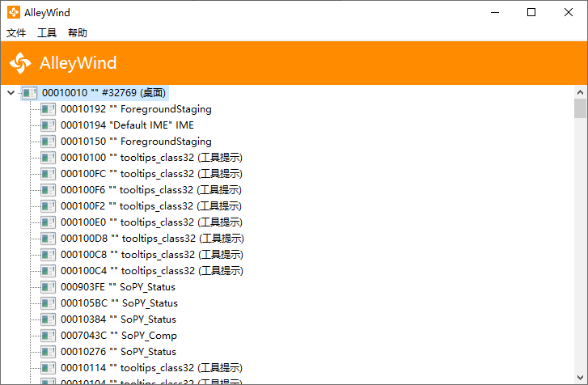Collapse the 00010010 desktop root node
This screenshot has width=588, height=385.
[11, 93]
